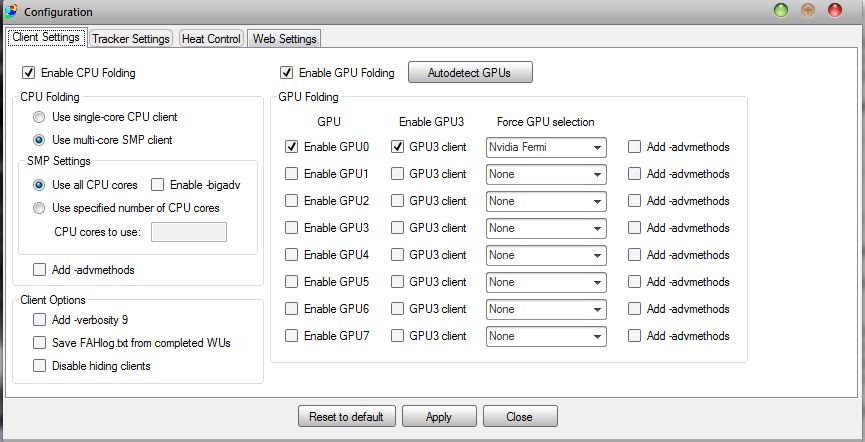Screen dimensions: 865x442
Task: Enable the -bigadv checkbox
Action: pos(158,185)
